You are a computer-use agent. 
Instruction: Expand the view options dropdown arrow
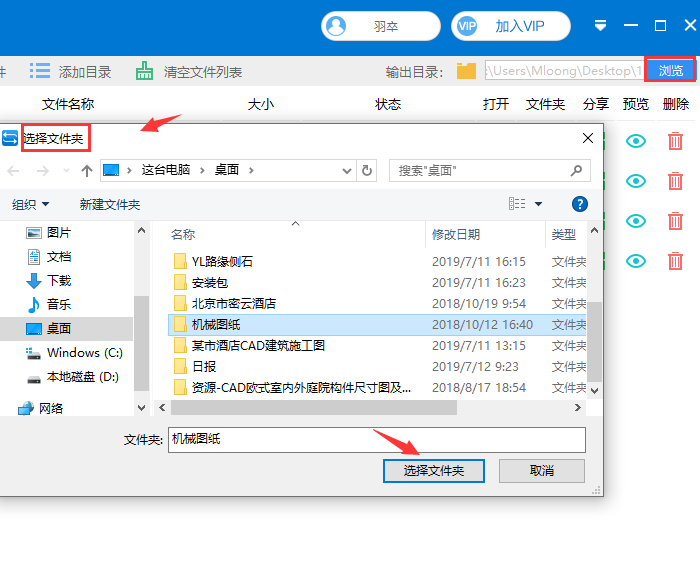coord(538,204)
